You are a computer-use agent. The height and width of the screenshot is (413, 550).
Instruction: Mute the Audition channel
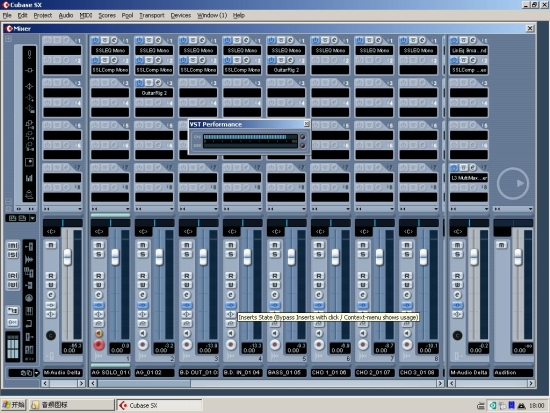tap(501, 245)
